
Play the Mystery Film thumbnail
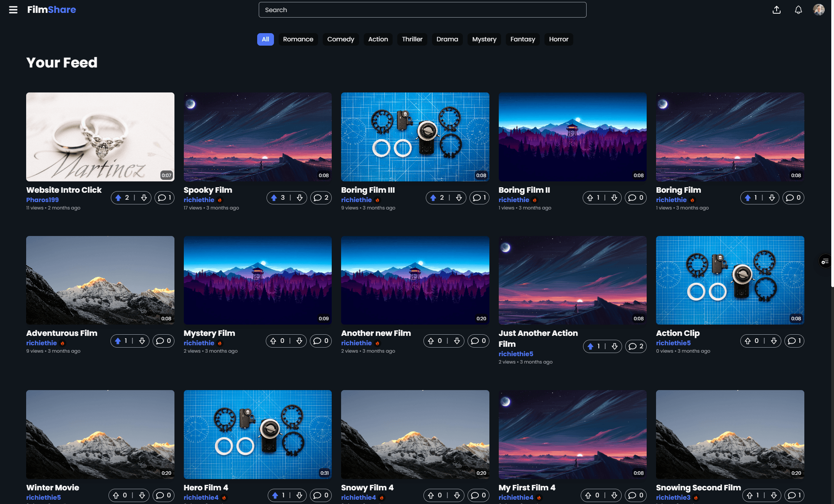[x=258, y=280]
